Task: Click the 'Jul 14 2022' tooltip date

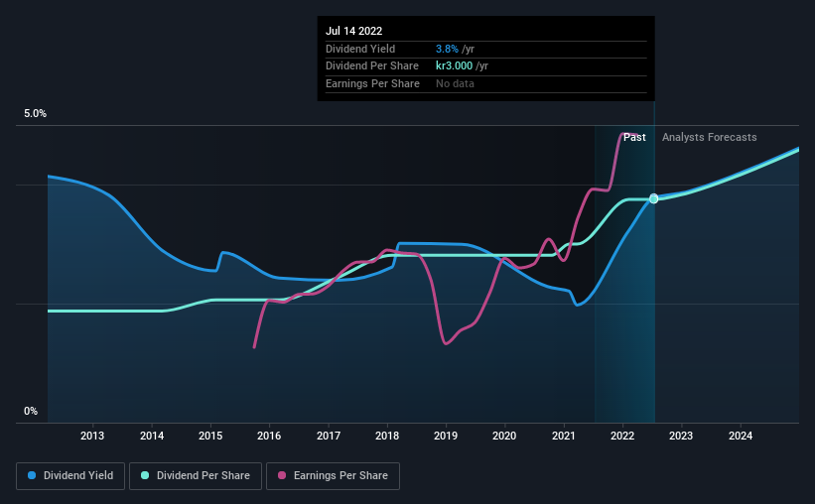Action: [x=353, y=31]
